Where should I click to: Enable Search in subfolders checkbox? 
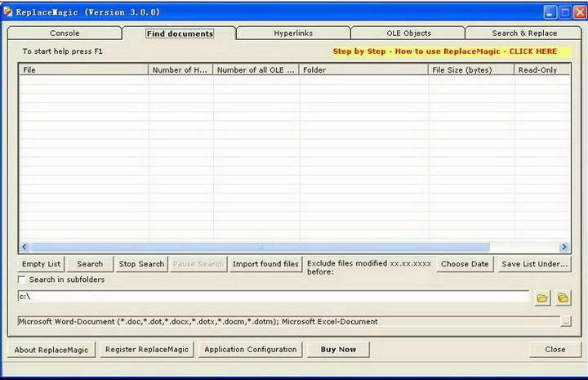point(22,279)
